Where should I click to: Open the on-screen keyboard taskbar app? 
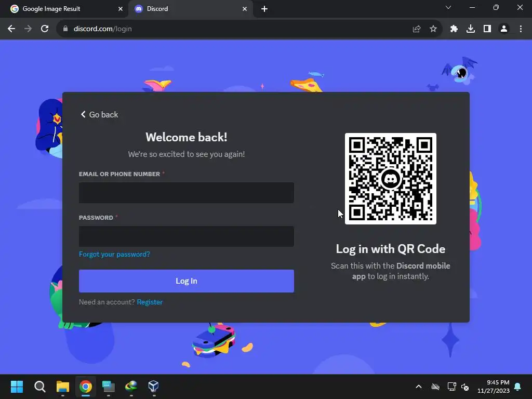point(108,387)
